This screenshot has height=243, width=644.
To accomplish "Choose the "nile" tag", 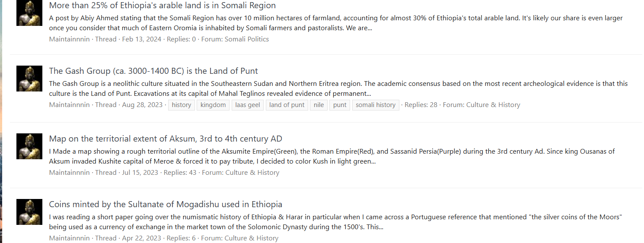I will coord(319,105).
